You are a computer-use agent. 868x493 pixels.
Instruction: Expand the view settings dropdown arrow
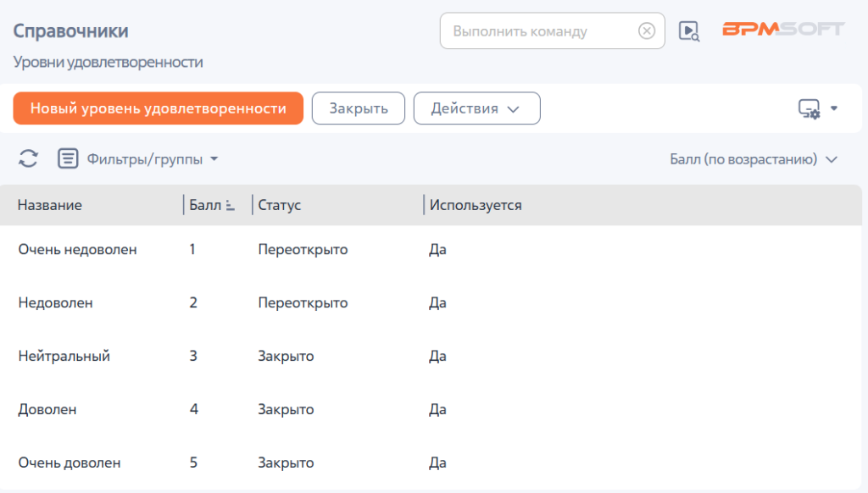[x=834, y=108]
